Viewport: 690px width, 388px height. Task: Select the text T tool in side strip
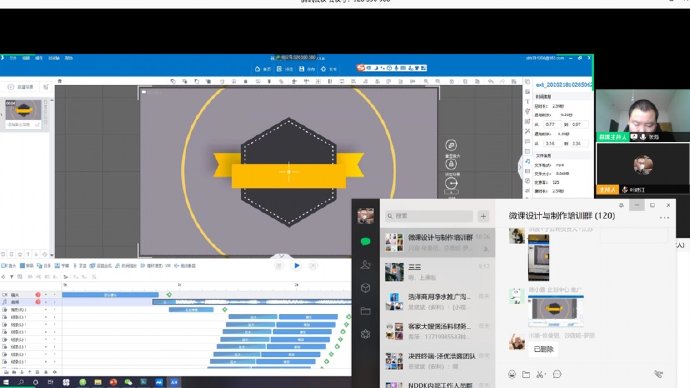point(527,102)
